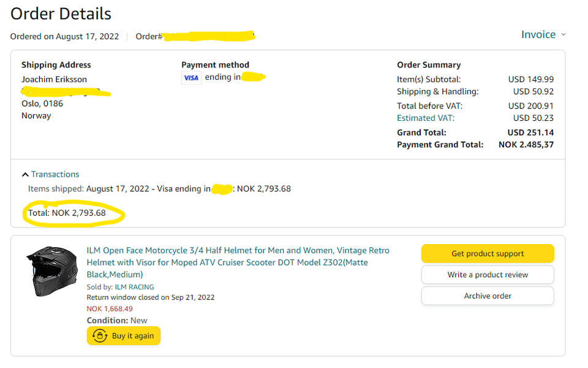Collapse the Transactions caret arrow
The width and height of the screenshot is (588, 368).
tap(25, 175)
